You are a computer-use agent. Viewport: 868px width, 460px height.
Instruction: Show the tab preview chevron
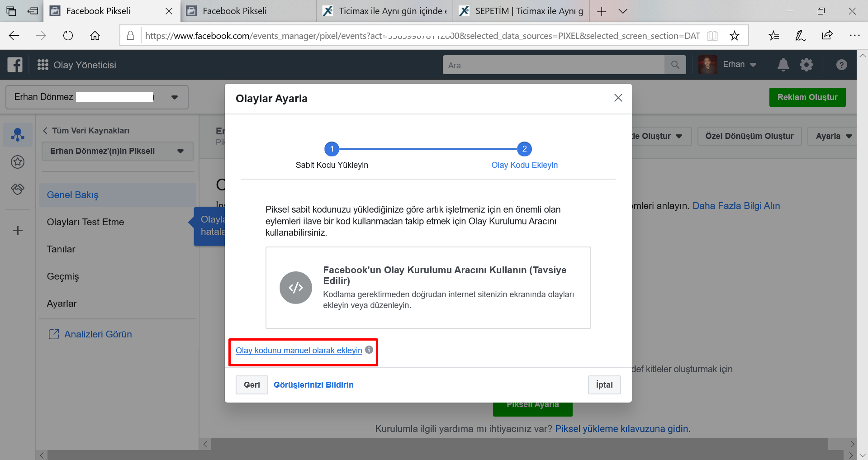click(x=623, y=11)
